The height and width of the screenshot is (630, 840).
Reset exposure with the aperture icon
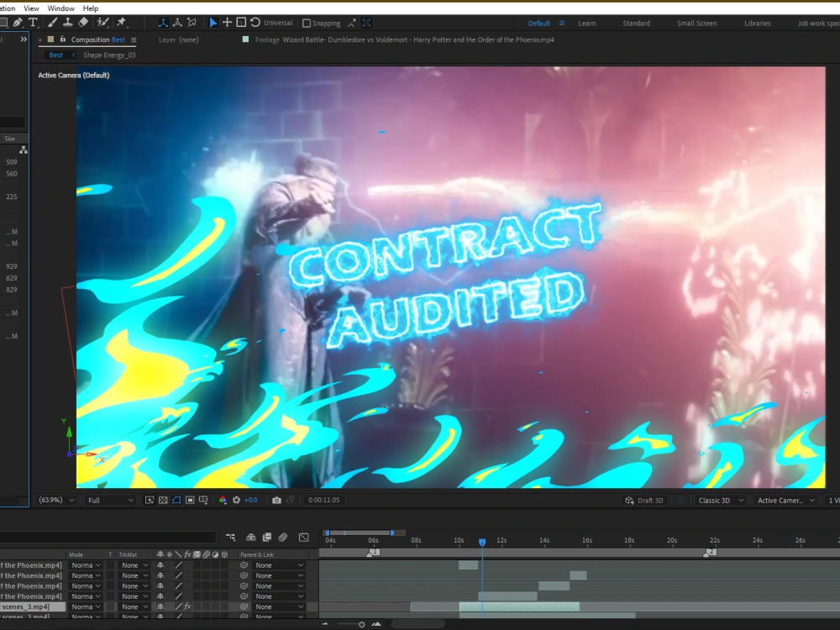pos(236,500)
